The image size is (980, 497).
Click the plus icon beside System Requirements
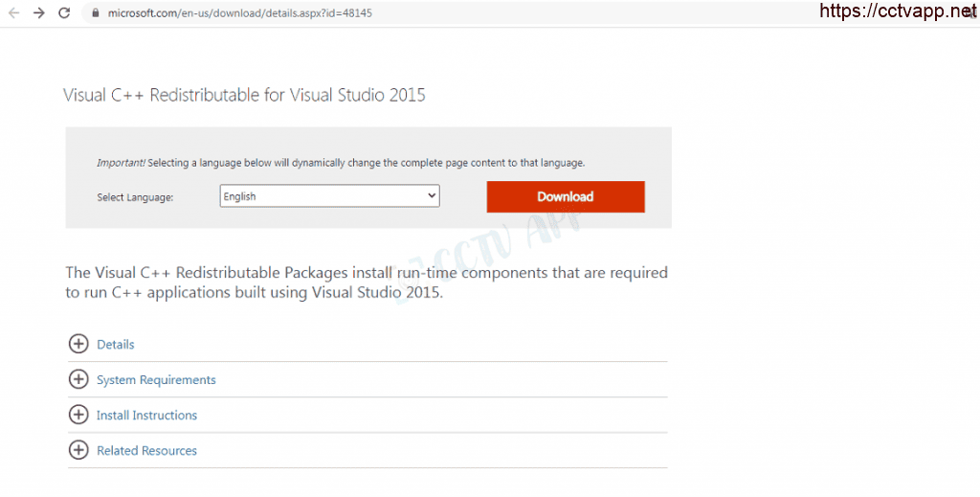tap(78, 379)
